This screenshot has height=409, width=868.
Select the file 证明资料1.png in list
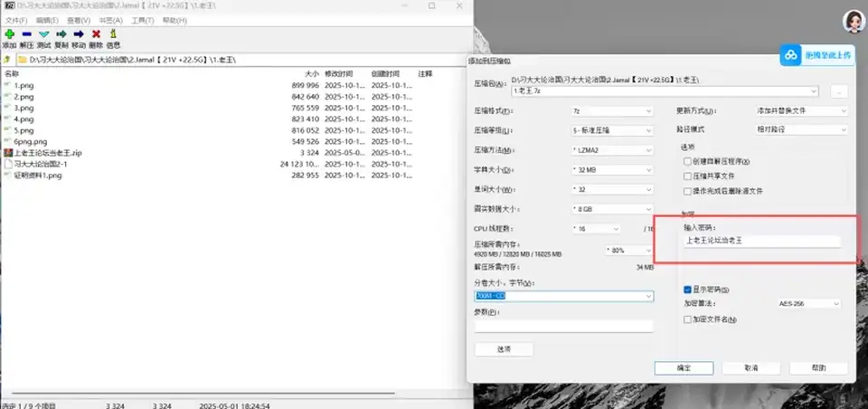tap(38, 176)
